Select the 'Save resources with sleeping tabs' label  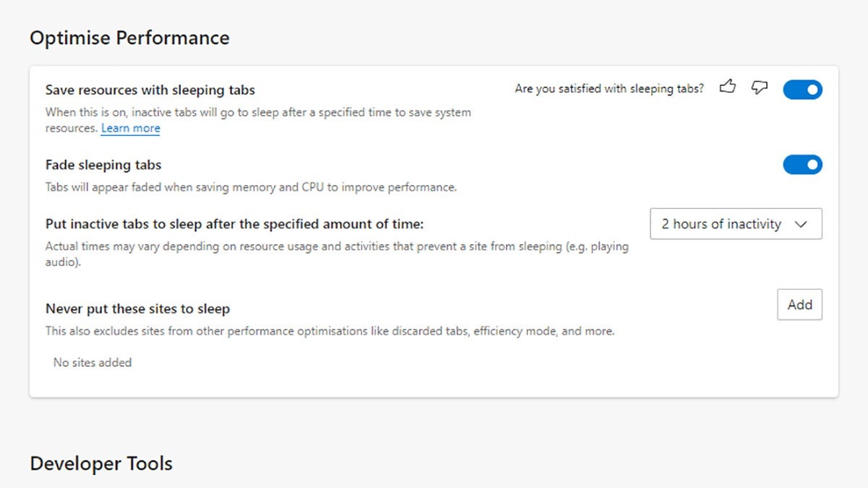tap(150, 90)
